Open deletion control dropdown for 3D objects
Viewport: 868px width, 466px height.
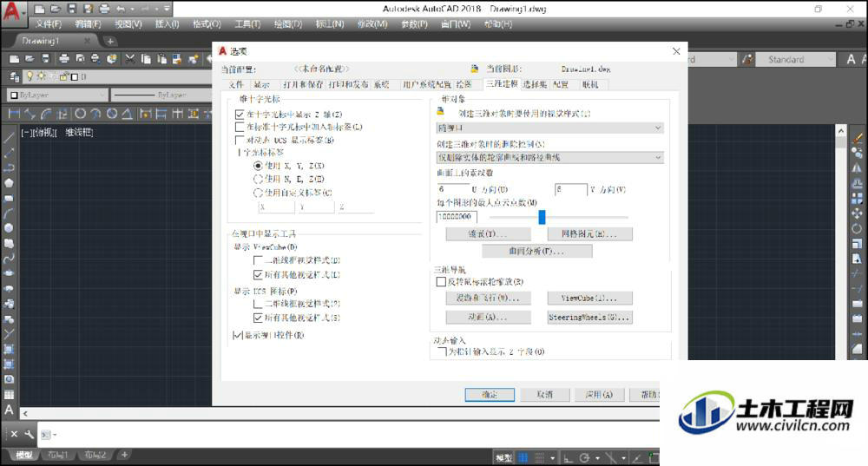(549, 158)
